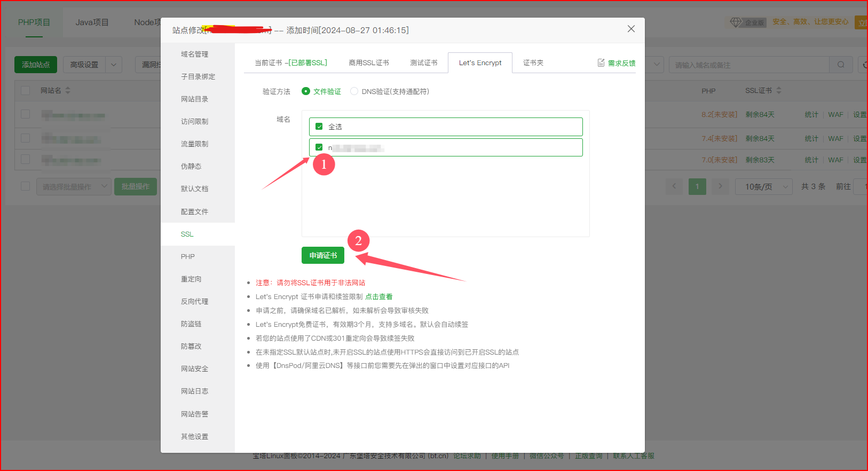Click the 8.2 not installed PHP cell
The height and width of the screenshot is (471, 868).
pos(719,115)
